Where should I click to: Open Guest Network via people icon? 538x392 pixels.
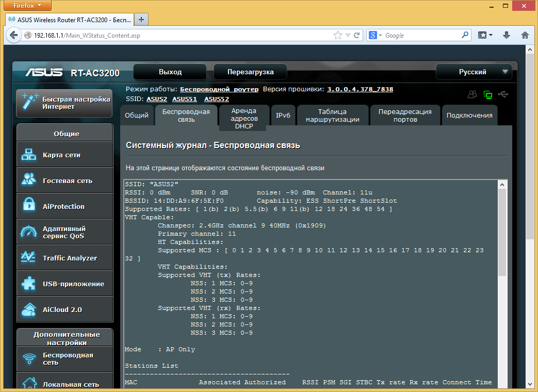point(29,180)
